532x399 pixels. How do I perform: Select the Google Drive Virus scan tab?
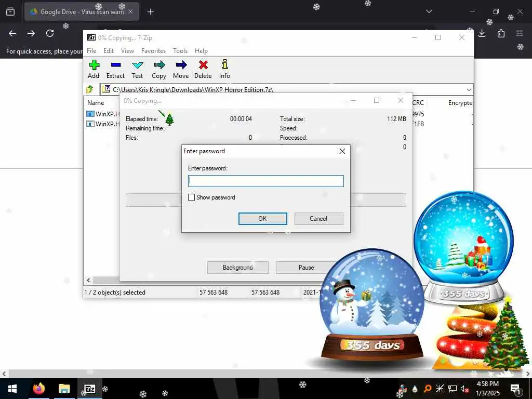[x=82, y=12]
